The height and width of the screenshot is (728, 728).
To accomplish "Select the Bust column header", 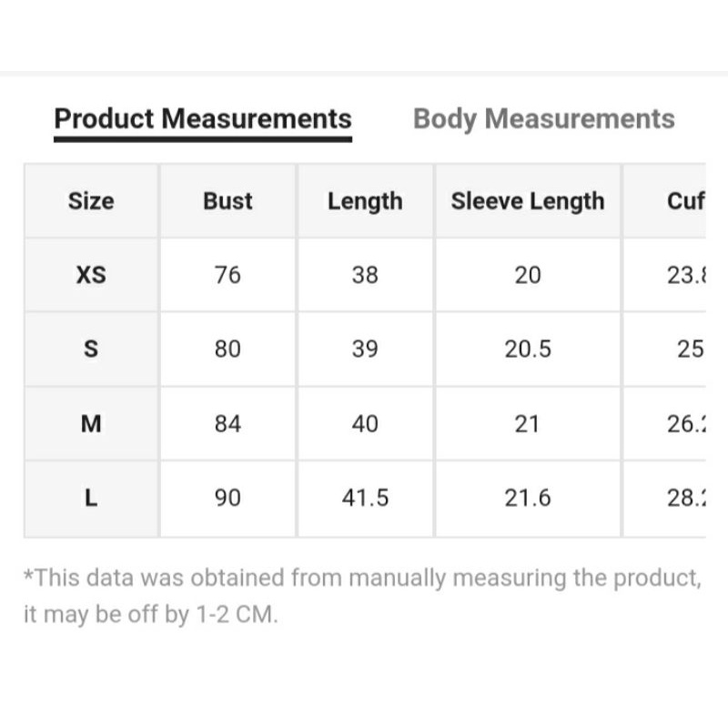I will [227, 201].
